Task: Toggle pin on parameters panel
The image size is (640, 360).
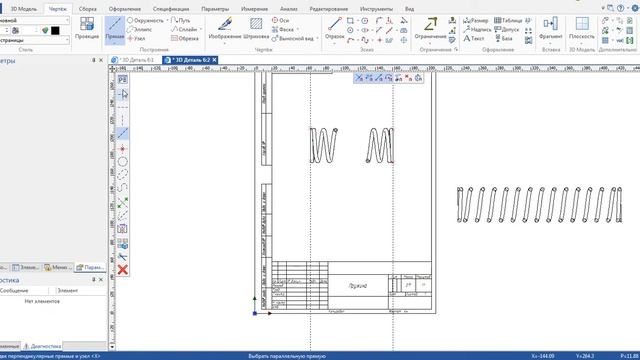Action: [x=93, y=60]
